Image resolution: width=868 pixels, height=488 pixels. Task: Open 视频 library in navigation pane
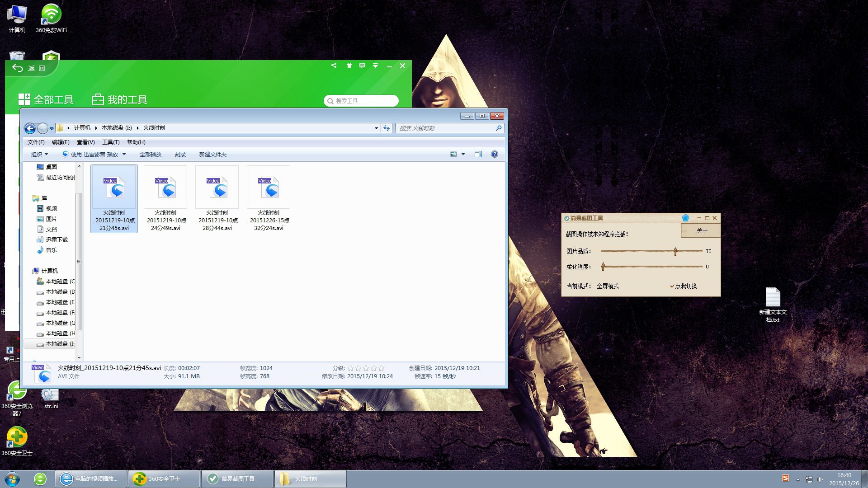[47, 209]
